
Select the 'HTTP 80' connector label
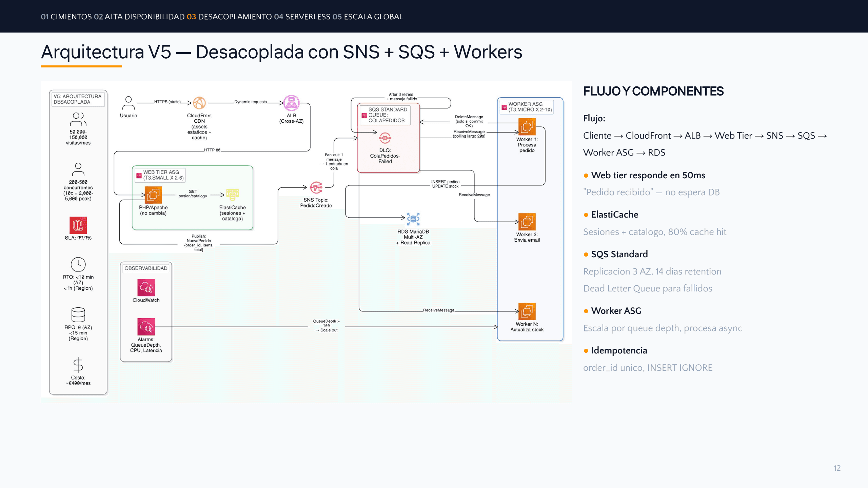pyautogui.click(x=212, y=150)
